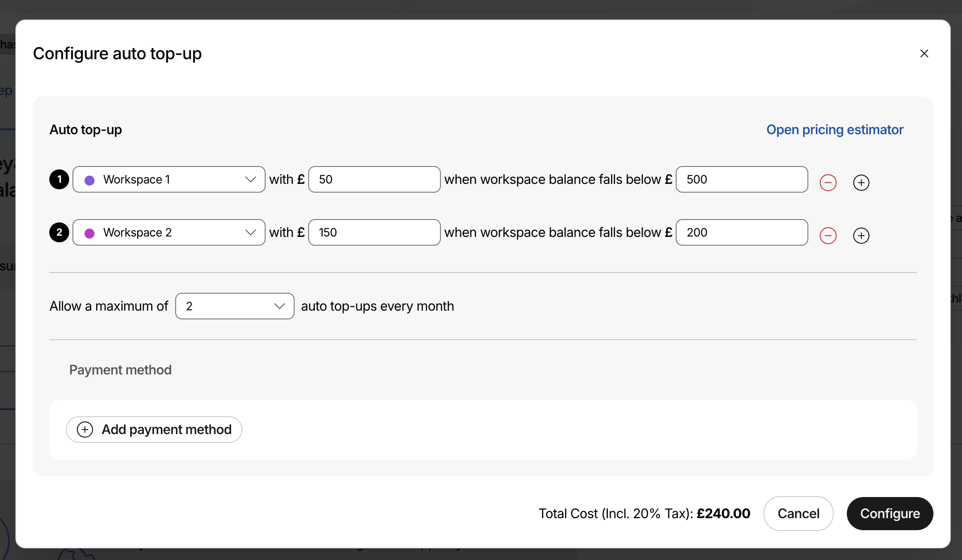Click Workspace 2 balance threshold field (200)
This screenshot has width=962, height=560.
point(741,232)
